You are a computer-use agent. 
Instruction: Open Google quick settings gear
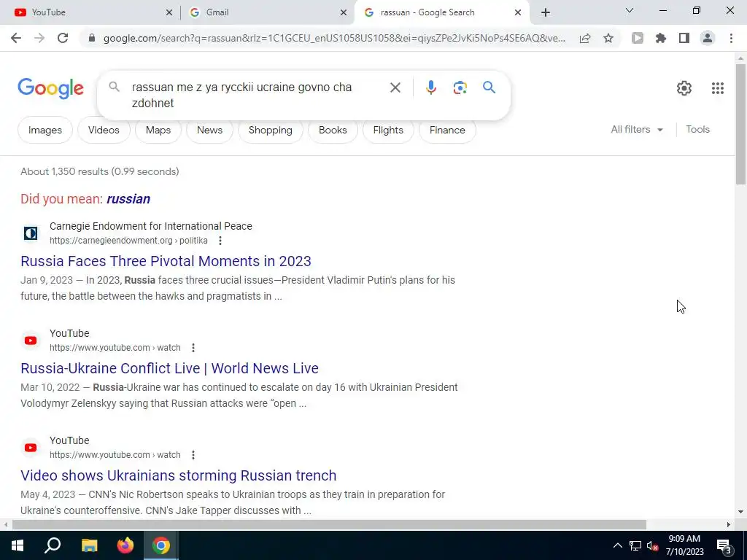tap(684, 88)
